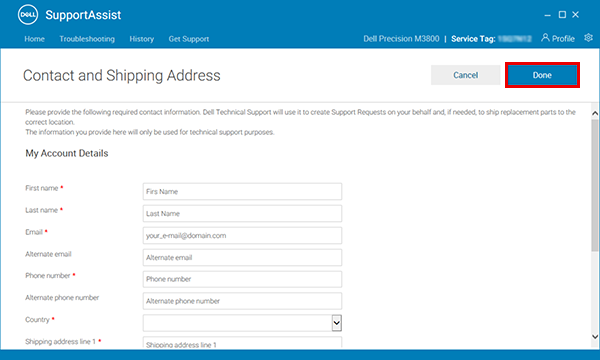Go to the Home tab
This screenshot has height=360, width=600.
[x=34, y=39]
